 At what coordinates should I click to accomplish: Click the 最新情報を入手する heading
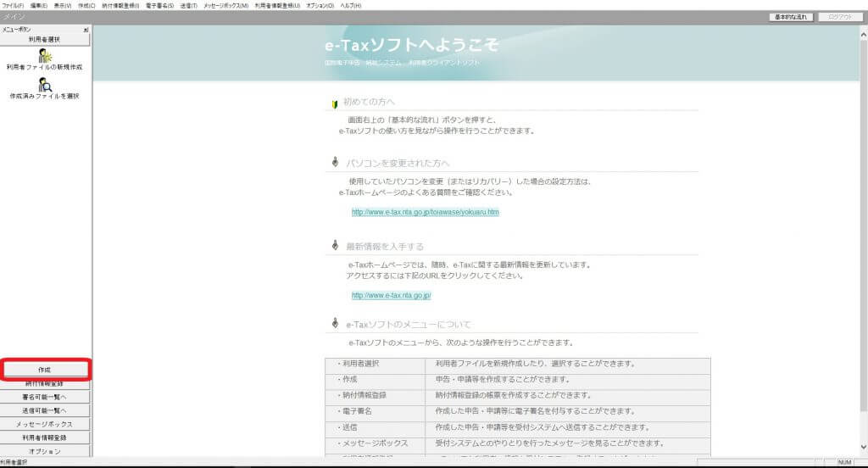tap(385, 247)
